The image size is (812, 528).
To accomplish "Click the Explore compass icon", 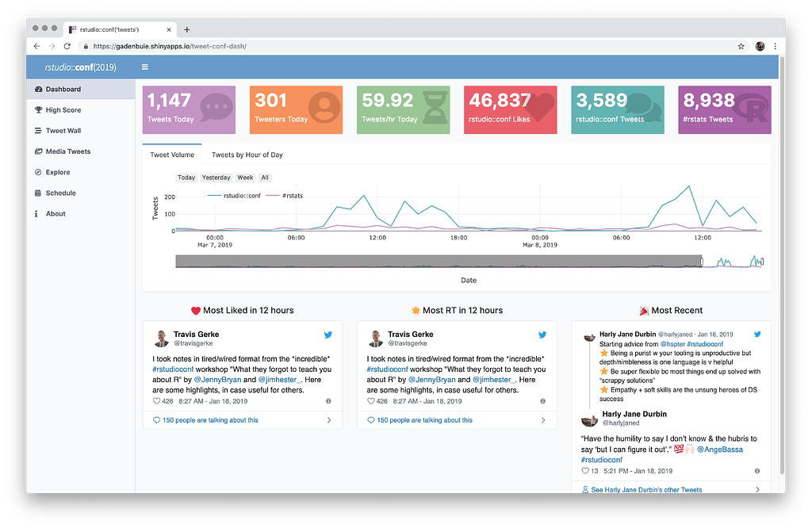I will click(x=40, y=172).
